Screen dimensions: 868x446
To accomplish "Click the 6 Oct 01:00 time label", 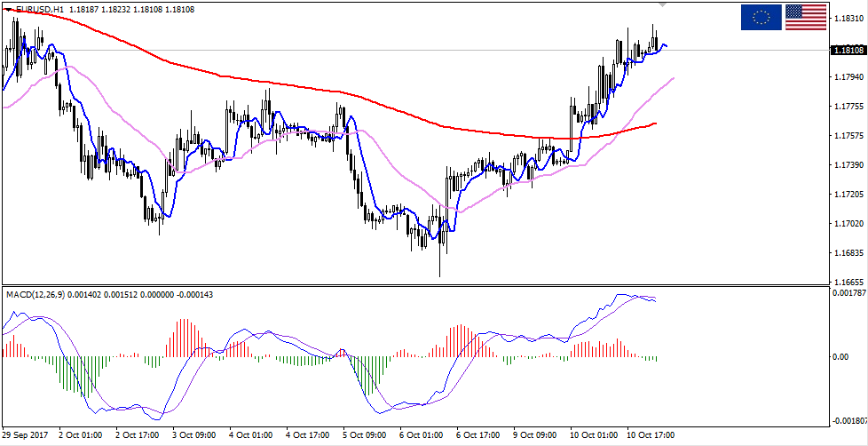I will 420,435.
